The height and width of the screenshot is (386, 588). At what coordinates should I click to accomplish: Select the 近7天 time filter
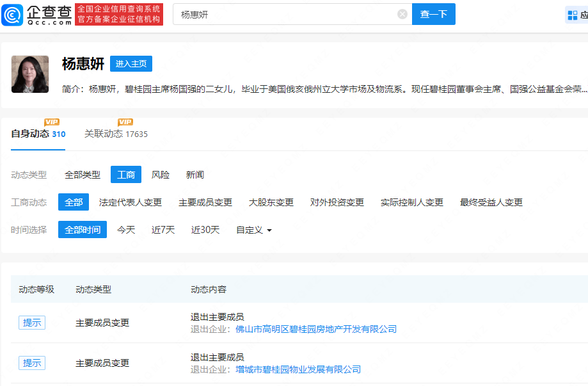tap(163, 230)
